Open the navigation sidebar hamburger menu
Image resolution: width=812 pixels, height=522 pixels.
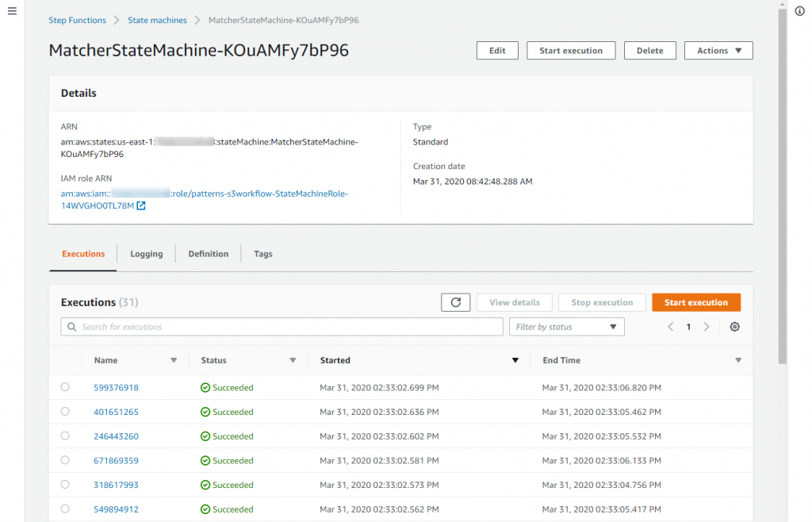point(12,11)
